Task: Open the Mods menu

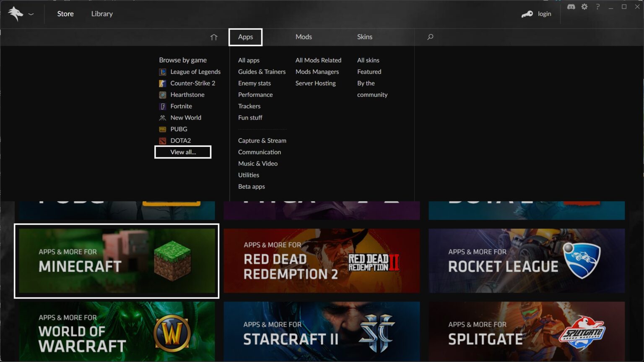Action: [304, 37]
